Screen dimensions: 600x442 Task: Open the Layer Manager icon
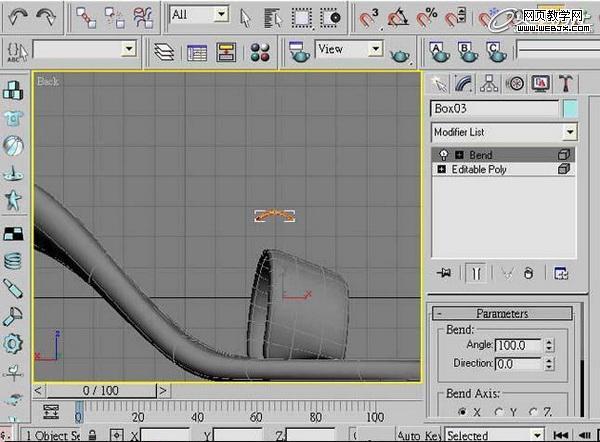pyautogui.click(x=164, y=52)
